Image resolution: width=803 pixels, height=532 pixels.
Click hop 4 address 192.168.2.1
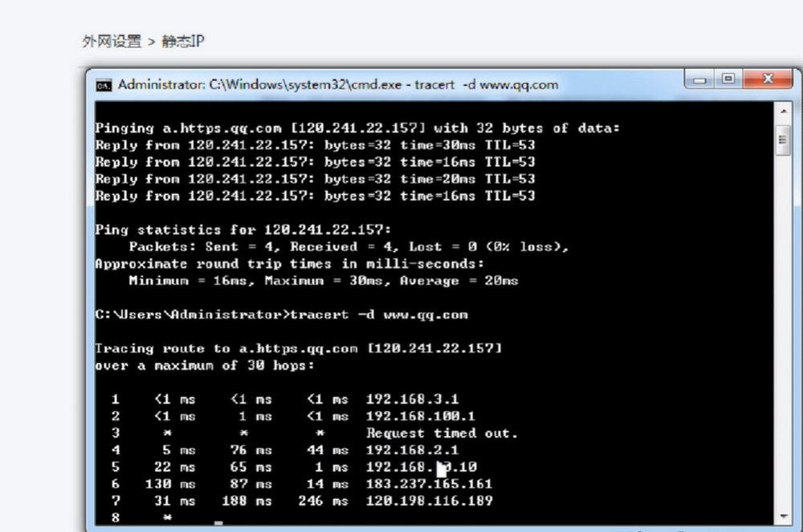coord(412,450)
